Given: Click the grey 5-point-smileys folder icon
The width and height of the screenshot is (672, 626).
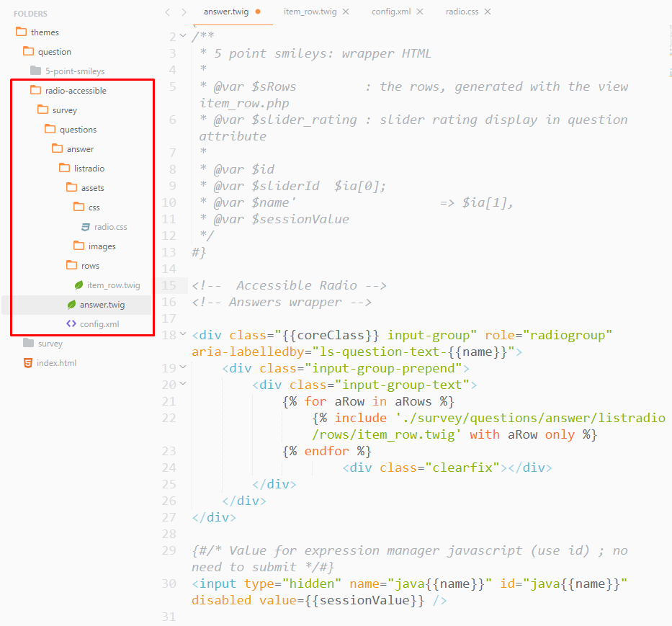Looking at the screenshot, I should click(x=35, y=71).
